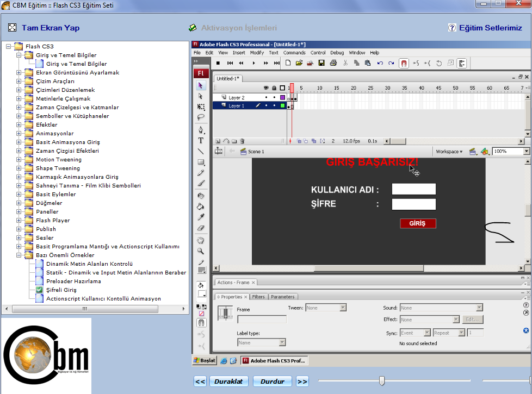
Task: Toggle Snap to Objects magnet in main toolbar
Action: coord(404,64)
